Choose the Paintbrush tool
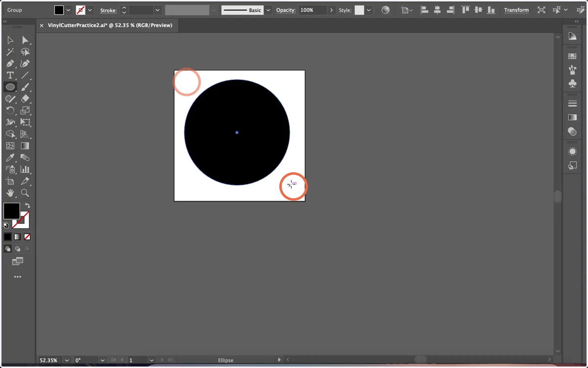588x368 pixels. [x=25, y=87]
